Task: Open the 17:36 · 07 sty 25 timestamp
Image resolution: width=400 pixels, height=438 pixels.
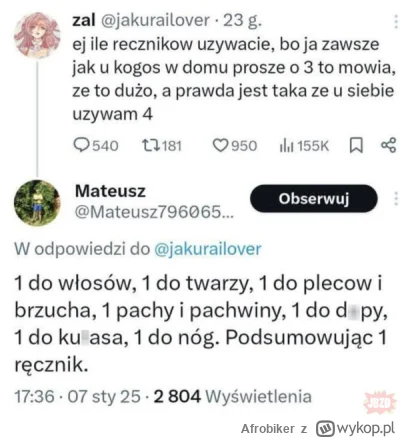Action: [x=77, y=397]
